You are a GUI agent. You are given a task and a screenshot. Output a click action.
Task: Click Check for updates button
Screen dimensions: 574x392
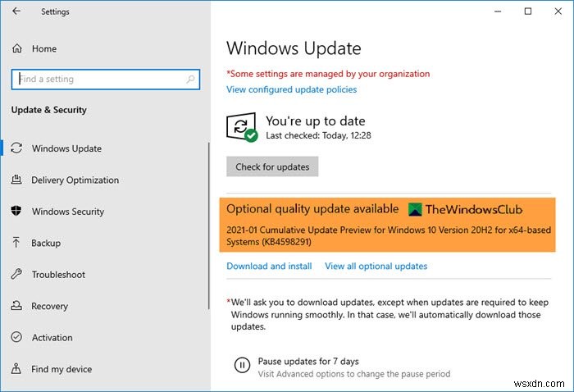272,166
